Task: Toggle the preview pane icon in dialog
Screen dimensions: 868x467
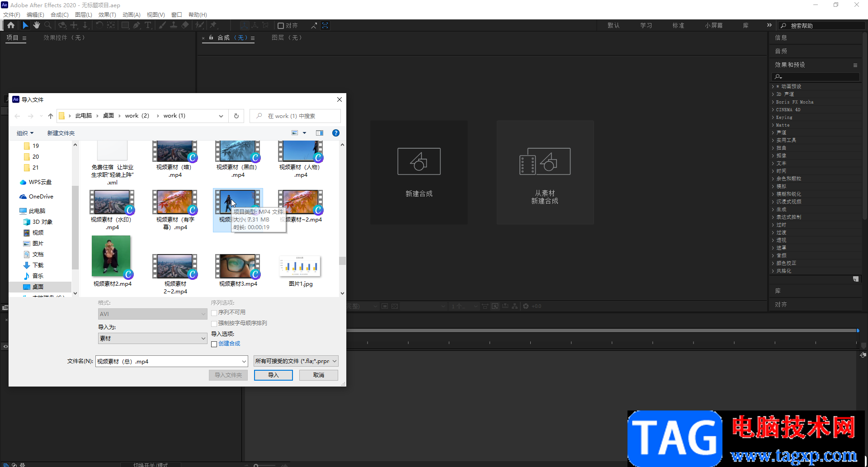Action: (320, 133)
